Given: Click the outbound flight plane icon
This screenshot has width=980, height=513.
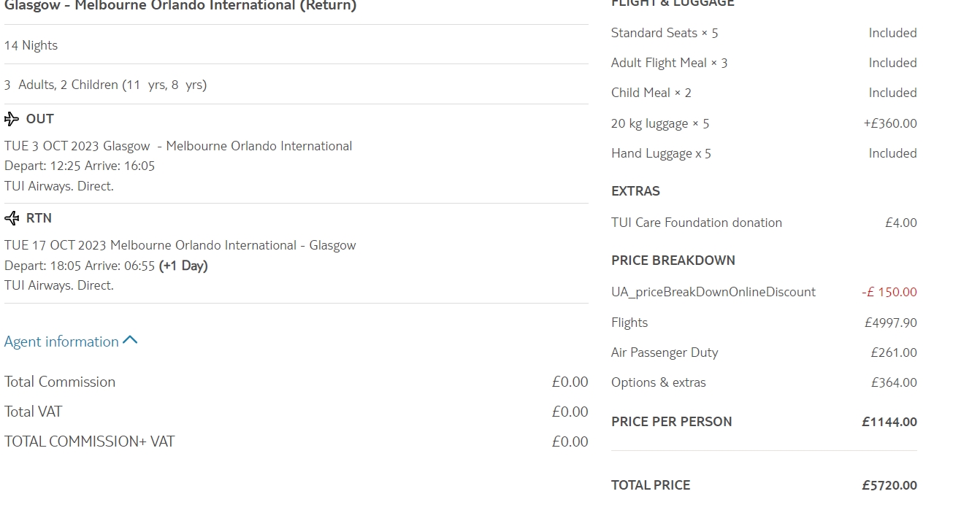Looking at the screenshot, I should click(12, 119).
